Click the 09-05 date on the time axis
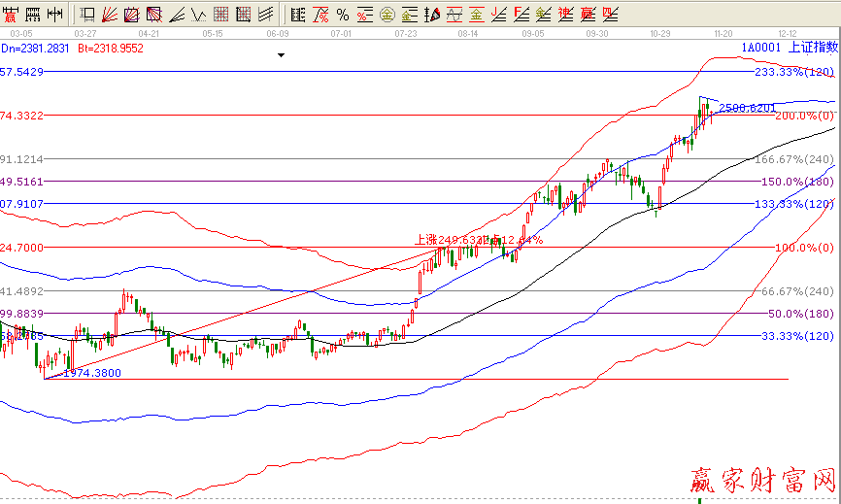Viewport: 841px width, 504px height. click(532, 32)
